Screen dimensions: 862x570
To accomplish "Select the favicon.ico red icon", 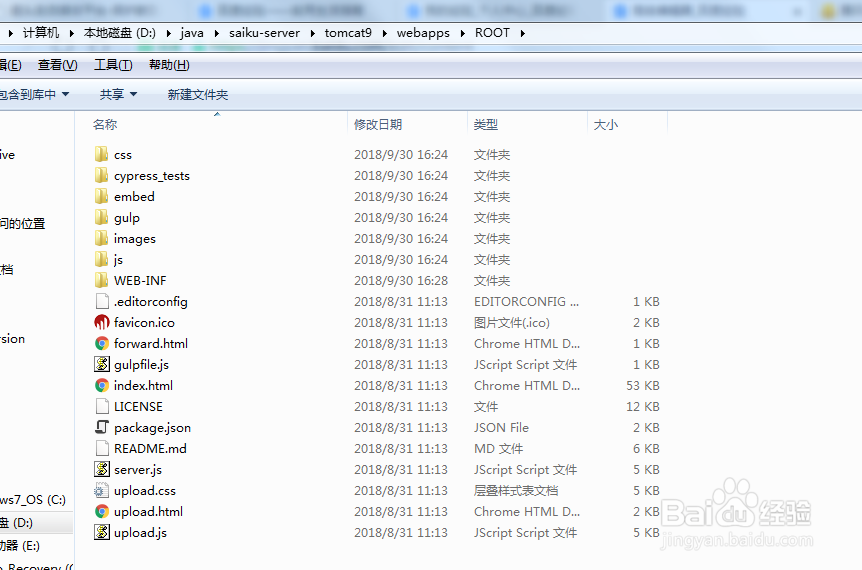I will click(x=102, y=323).
